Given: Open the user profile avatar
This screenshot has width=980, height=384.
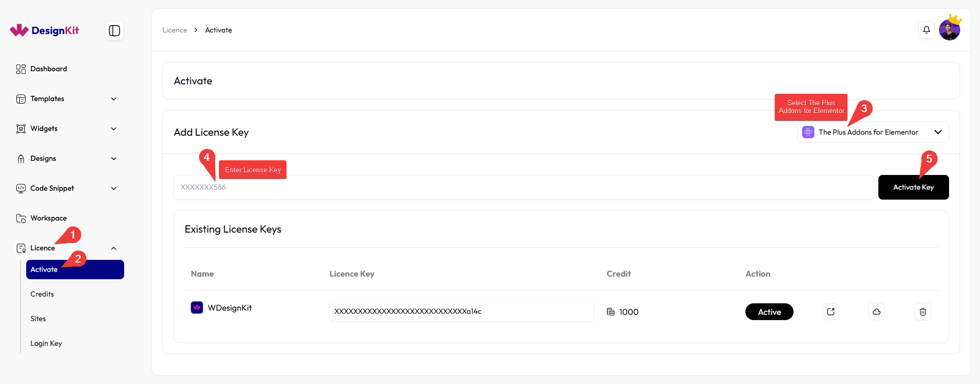Looking at the screenshot, I should (x=949, y=30).
